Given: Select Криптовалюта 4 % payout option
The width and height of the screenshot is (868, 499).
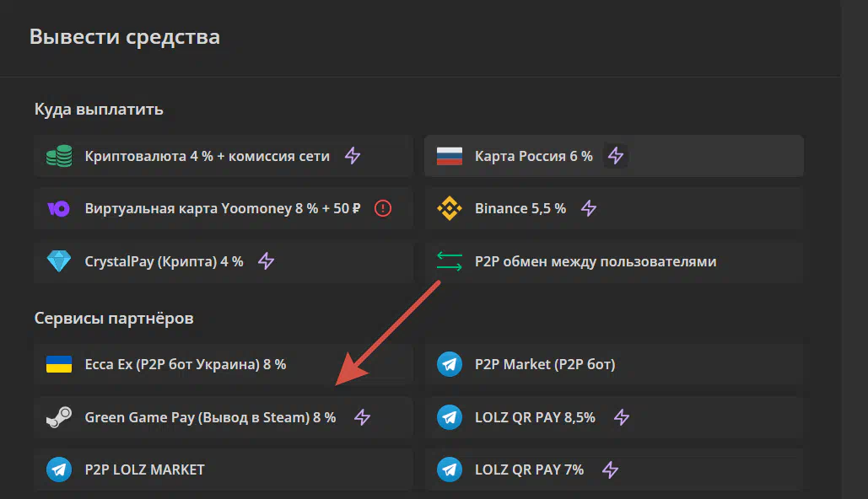Looking at the screenshot, I should point(223,156).
